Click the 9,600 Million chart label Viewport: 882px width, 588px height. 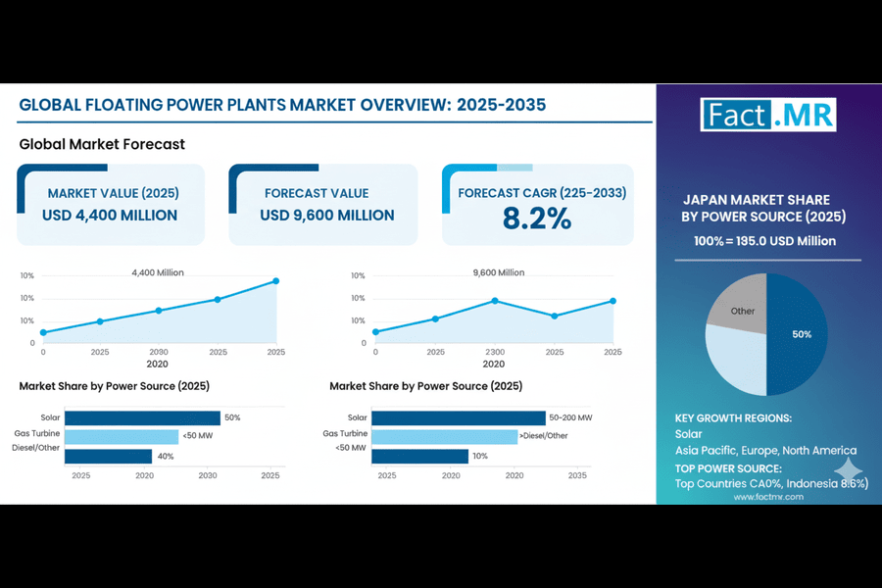pos(498,272)
